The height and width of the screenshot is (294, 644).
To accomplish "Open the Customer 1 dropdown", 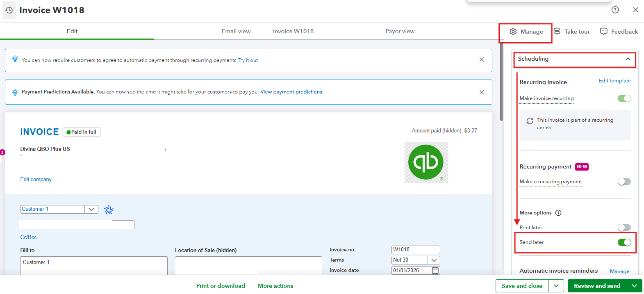I will tap(91, 209).
